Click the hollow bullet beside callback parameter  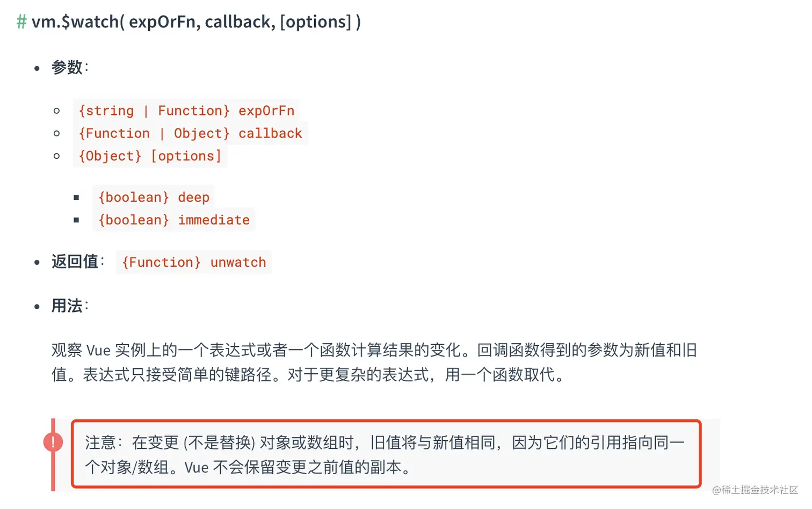[56, 133]
